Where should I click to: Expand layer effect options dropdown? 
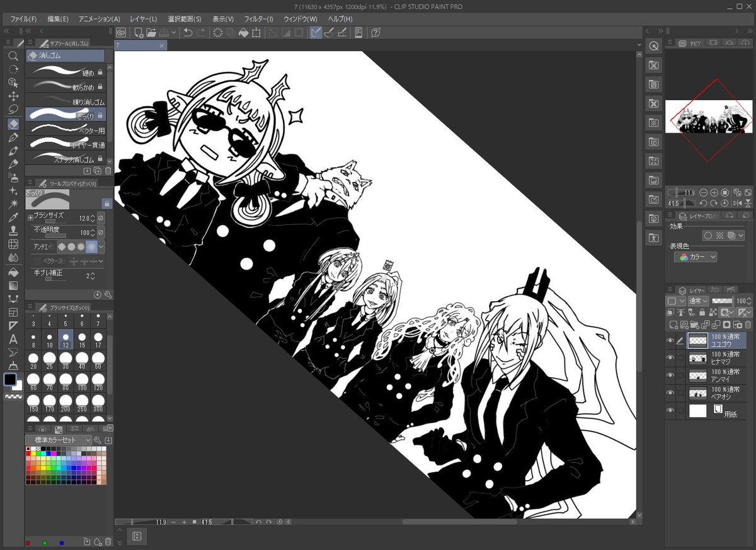coord(741,235)
